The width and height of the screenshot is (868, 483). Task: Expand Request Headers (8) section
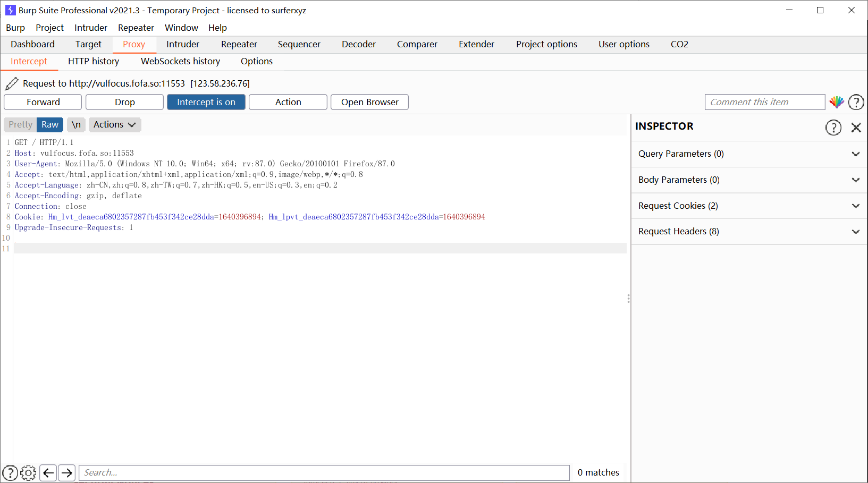[x=749, y=232]
